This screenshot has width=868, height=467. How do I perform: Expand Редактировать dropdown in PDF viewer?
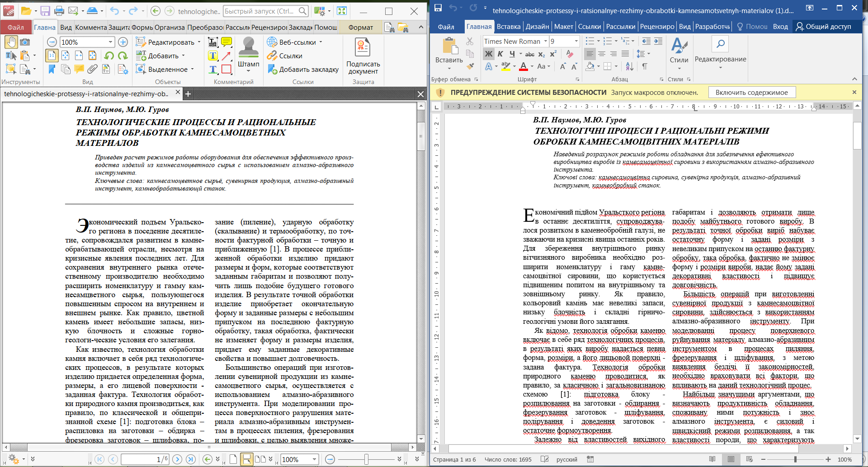coord(198,42)
